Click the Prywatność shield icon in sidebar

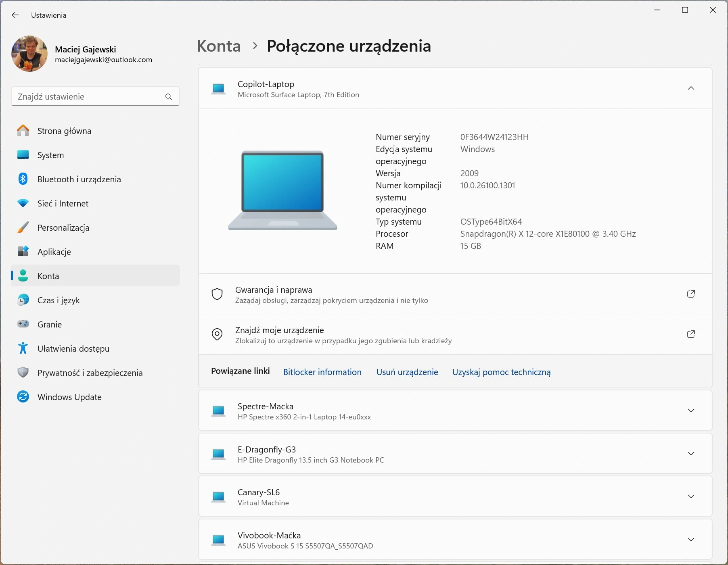[x=23, y=373]
